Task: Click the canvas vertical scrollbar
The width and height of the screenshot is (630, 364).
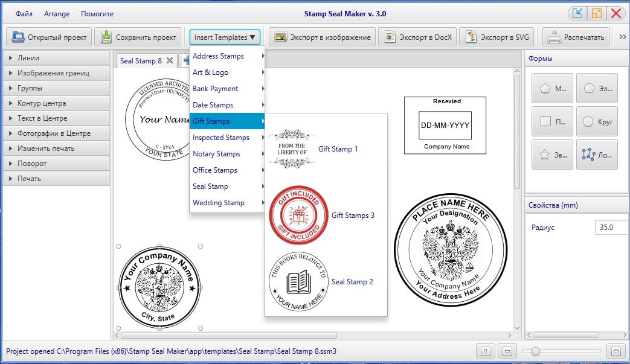Action: point(516,132)
